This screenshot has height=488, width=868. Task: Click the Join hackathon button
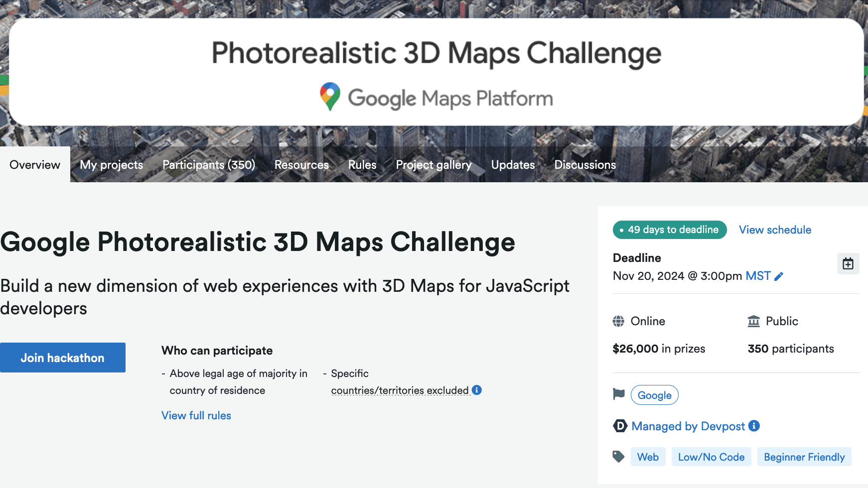[63, 357]
